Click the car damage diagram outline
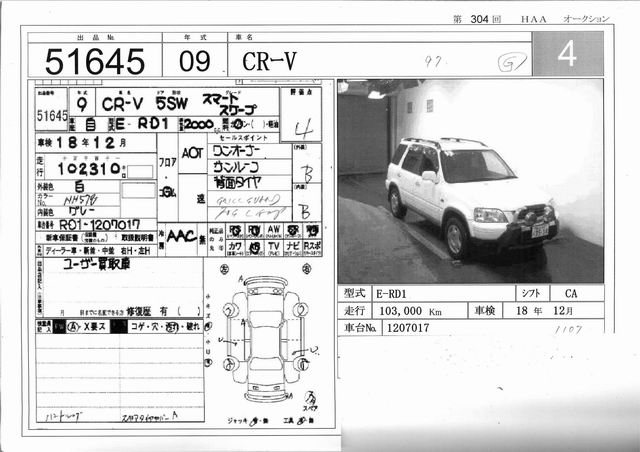Viewport: 640px width, 452px height. [x=265, y=339]
